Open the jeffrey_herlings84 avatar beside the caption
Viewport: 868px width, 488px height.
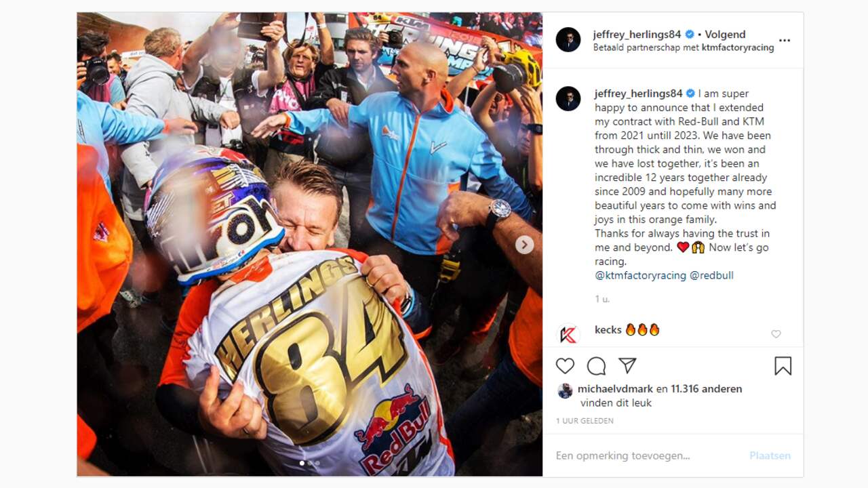click(x=568, y=98)
